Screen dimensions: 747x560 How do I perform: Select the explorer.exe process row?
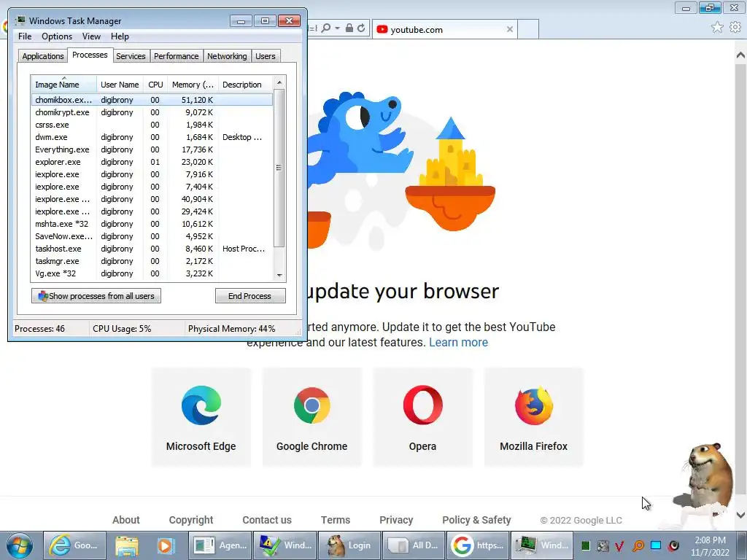pos(152,162)
